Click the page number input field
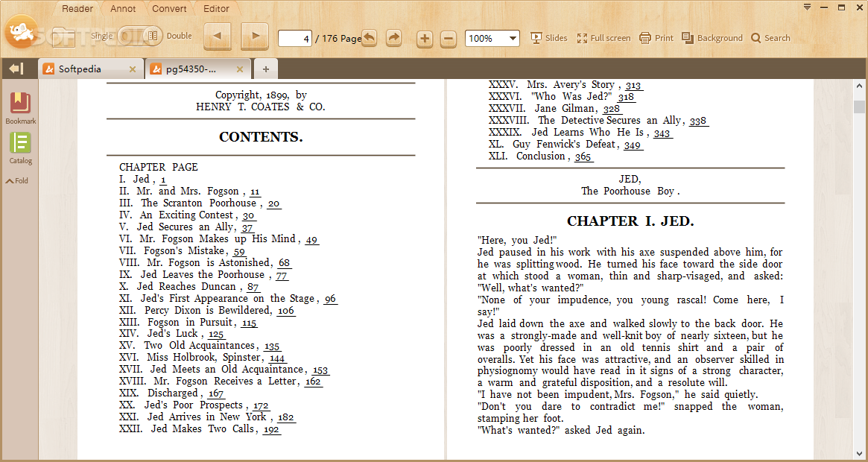Screen dimensions: 868x462 click(294, 38)
